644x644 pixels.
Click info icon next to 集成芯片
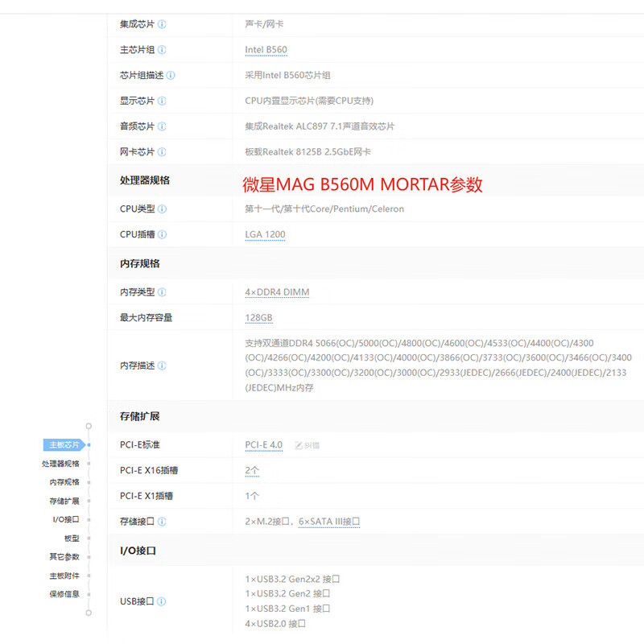click(163, 24)
